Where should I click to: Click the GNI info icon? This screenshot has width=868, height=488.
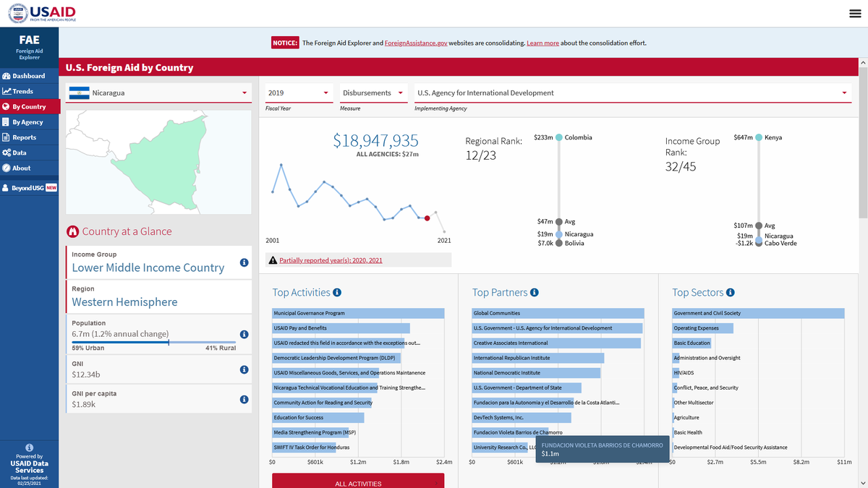pos(244,369)
